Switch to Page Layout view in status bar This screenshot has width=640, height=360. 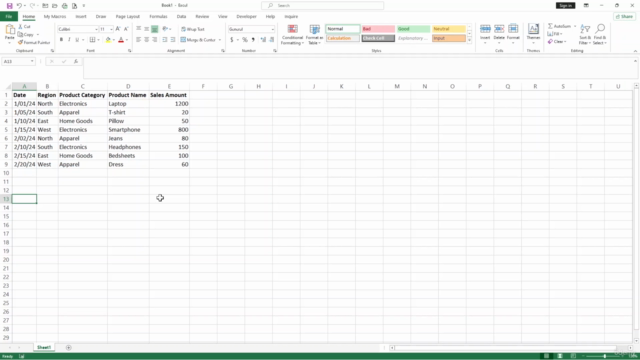tap(560, 356)
